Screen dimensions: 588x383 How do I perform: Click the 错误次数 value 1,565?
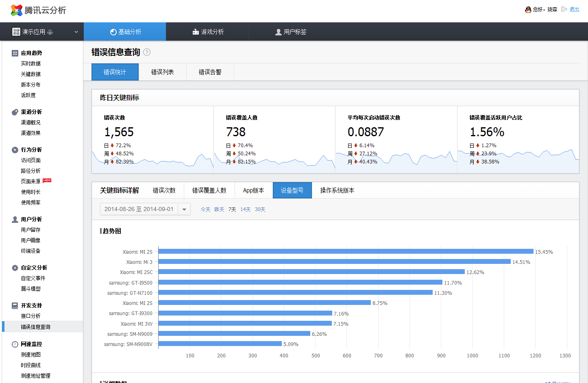click(119, 132)
